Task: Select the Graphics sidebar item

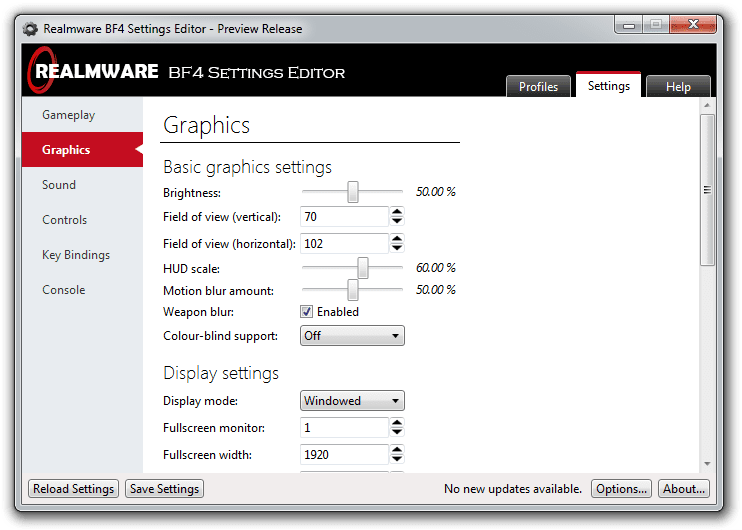Action: pos(82,150)
